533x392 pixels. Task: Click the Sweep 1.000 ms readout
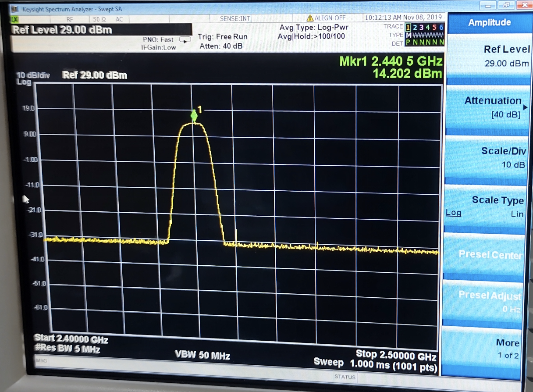[375, 363]
